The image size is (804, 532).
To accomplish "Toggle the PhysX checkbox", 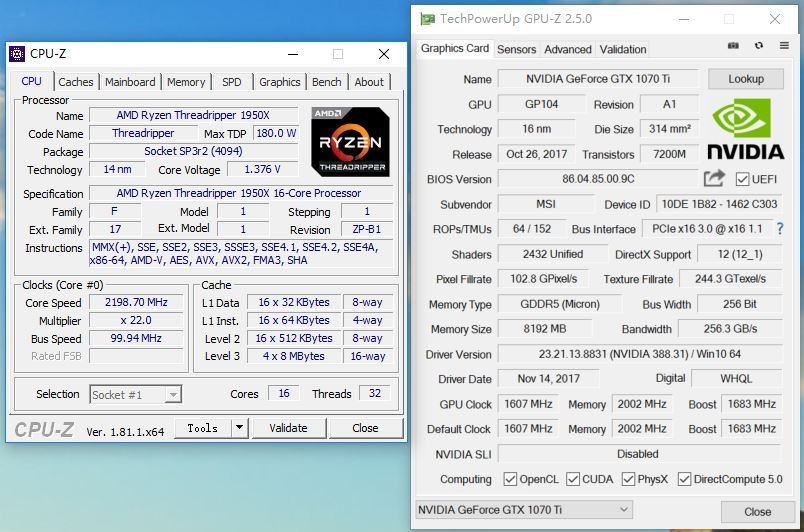I will click(x=628, y=479).
